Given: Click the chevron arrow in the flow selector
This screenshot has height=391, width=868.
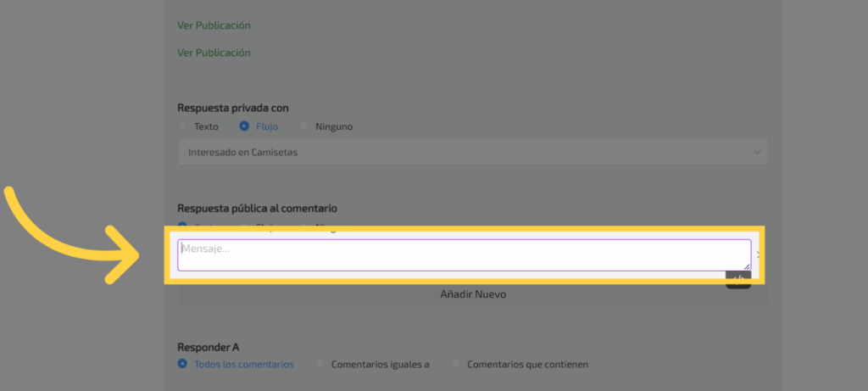Looking at the screenshot, I should [757, 153].
